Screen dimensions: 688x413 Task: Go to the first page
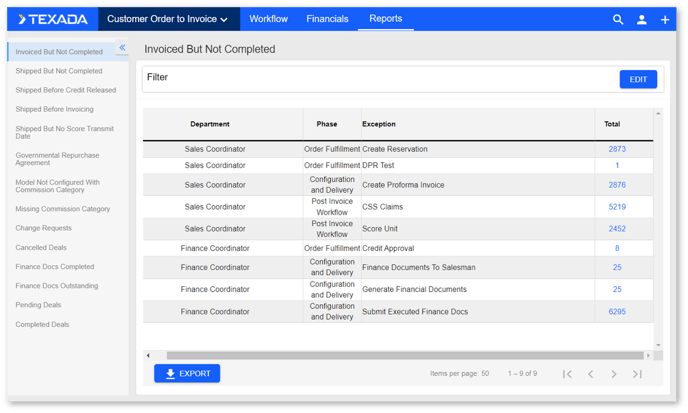(567, 374)
